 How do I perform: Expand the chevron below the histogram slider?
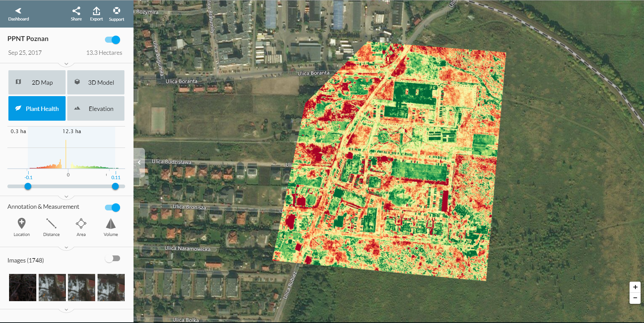pyautogui.click(x=66, y=197)
